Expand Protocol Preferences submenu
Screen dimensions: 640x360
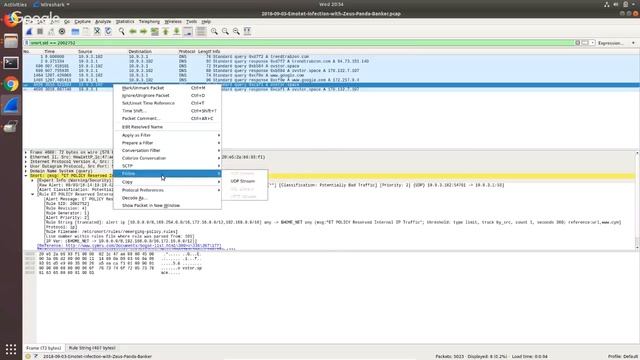point(167,190)
